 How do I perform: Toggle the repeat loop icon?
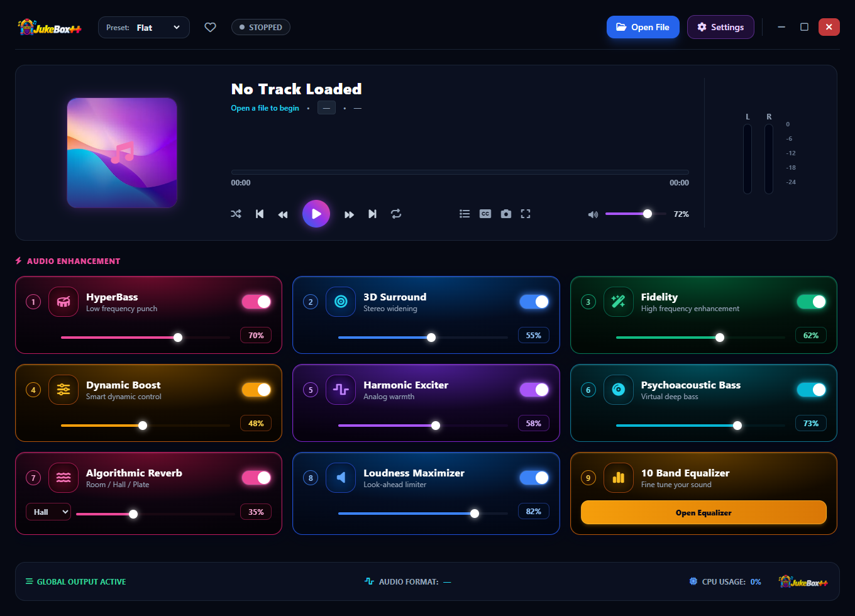(x=396, y=214)
